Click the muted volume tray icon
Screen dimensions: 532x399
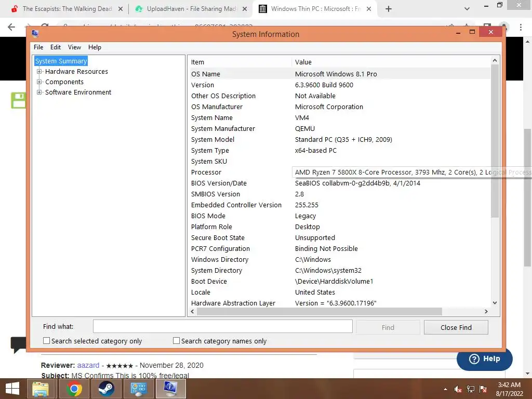[458, 389]
